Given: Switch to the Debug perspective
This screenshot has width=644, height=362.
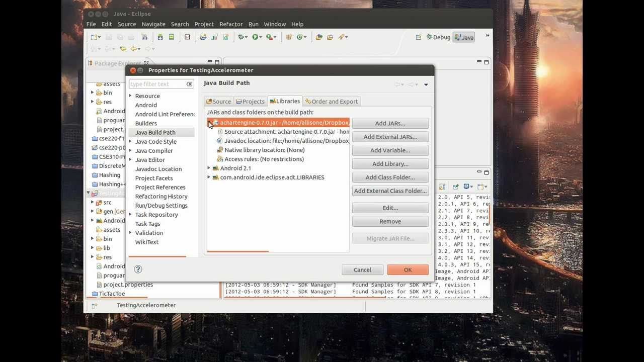Looking at the screenshot, I should 438,37.
